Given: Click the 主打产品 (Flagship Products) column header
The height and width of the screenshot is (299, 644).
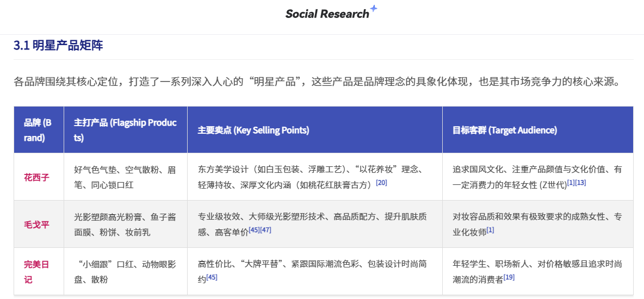Looking at the screenshot, I should point(125,130).
